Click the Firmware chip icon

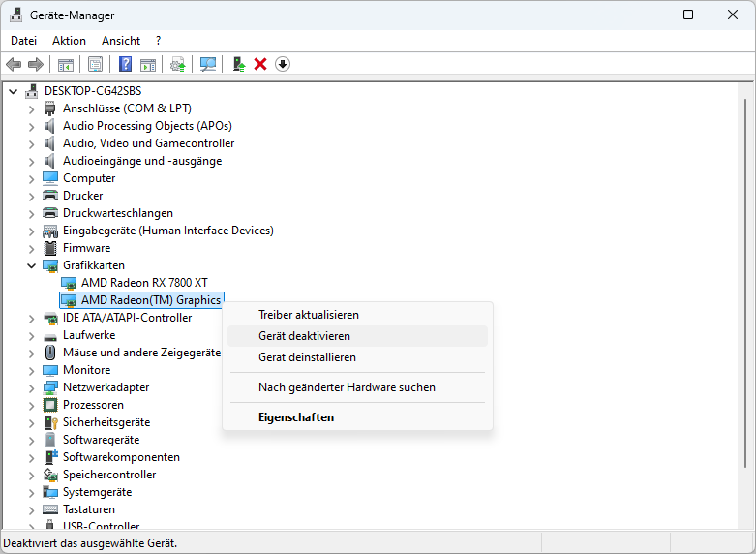50,248
